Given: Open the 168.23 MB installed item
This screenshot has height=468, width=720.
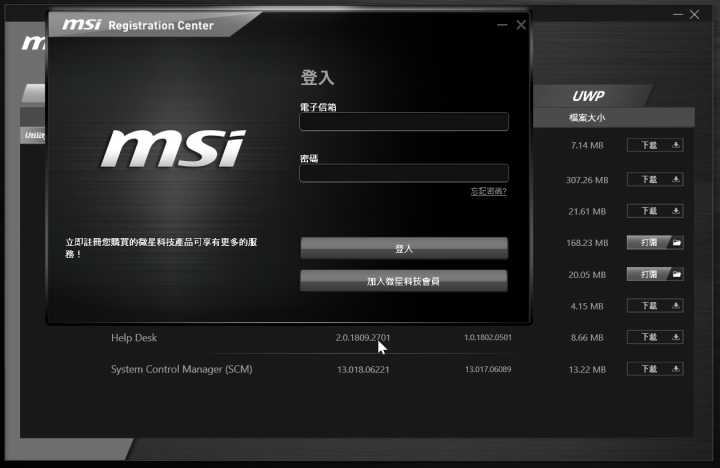Looking at the screenshot, I should [x=655, y=242].
